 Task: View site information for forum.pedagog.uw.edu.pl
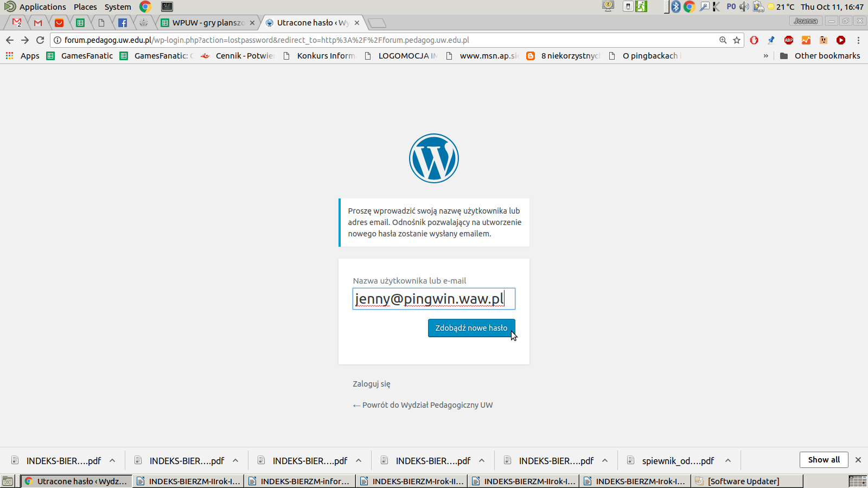pyautogui.click(x=58, y=40)
